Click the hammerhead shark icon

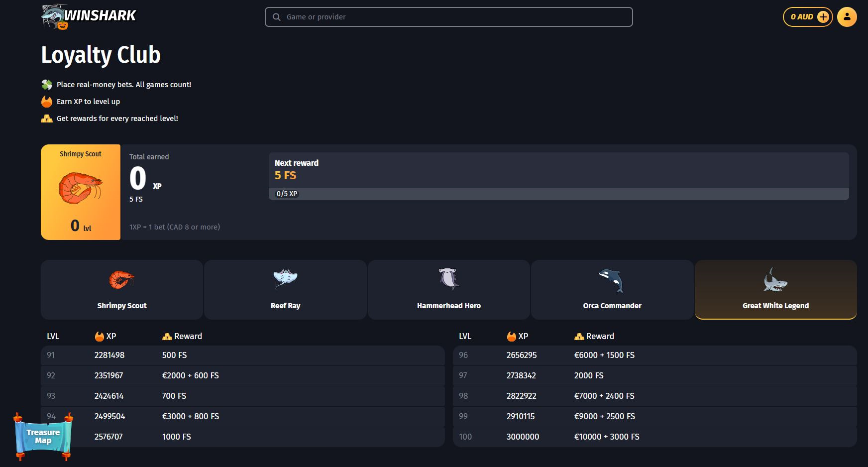tap(448, 279)
